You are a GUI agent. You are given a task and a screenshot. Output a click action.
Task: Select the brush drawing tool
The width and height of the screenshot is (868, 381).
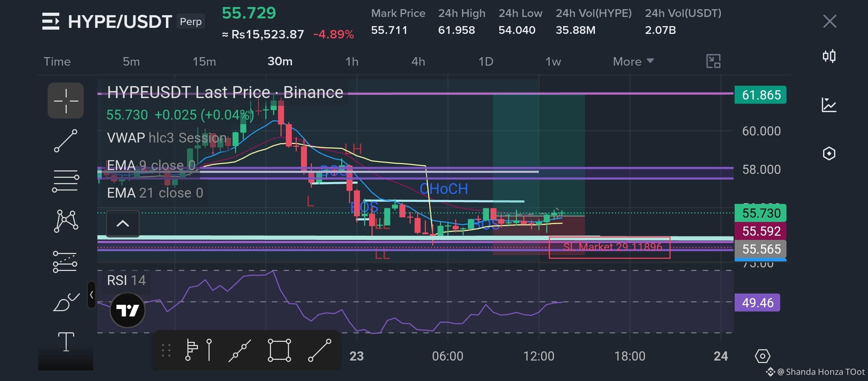pyautogui.click(x=66, y=302)
